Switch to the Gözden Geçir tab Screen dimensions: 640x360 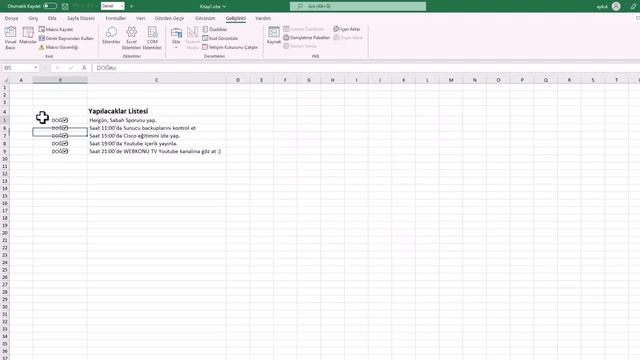169,18
